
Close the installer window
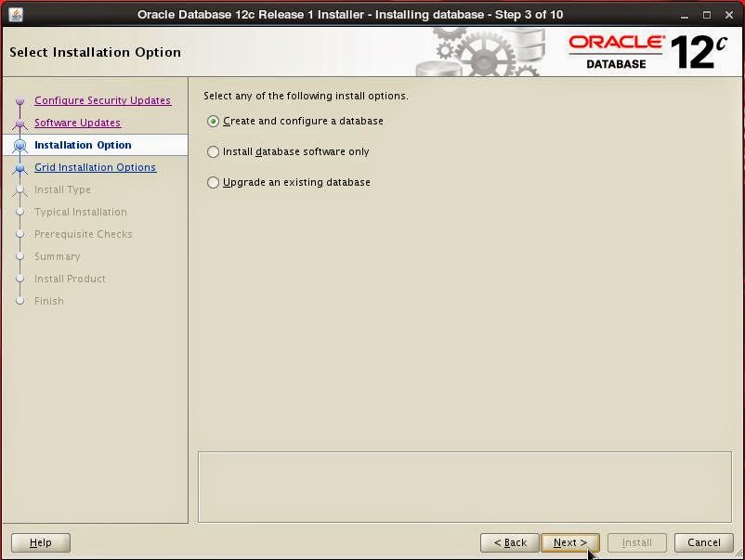click(729, 15)
